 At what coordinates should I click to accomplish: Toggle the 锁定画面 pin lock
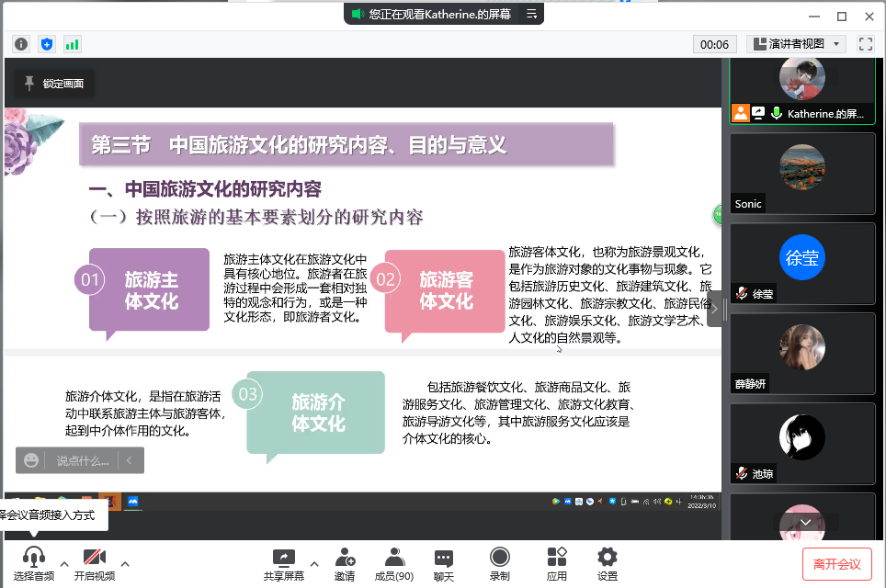(x=54, y=84)
